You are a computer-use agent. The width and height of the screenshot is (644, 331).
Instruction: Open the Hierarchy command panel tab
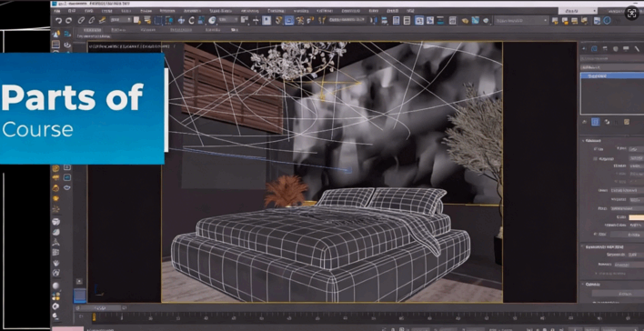click(605, 49)
